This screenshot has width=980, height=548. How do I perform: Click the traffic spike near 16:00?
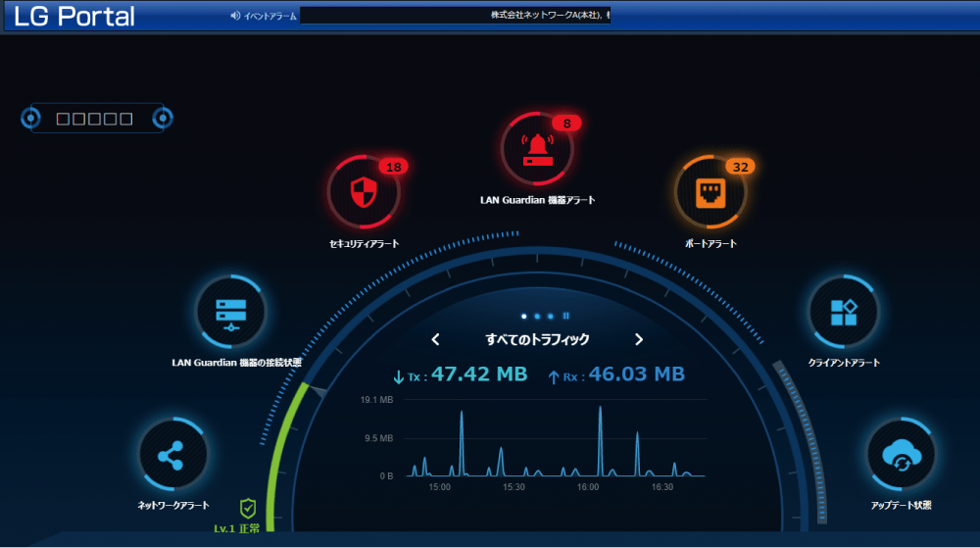(600, 440)
